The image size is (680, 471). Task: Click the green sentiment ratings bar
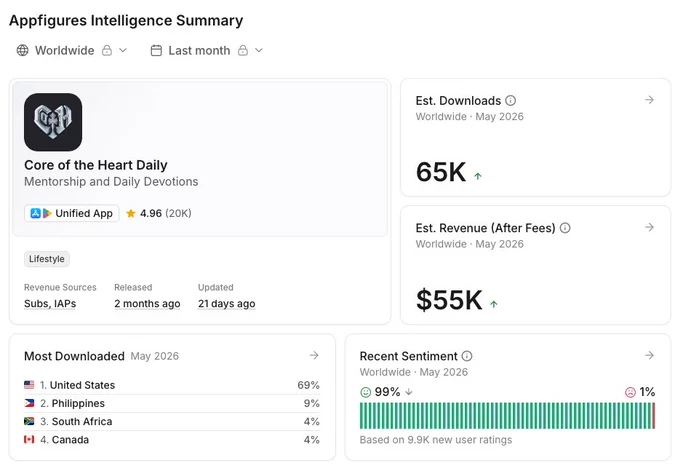pyautogui.click(x=505, y=416)
